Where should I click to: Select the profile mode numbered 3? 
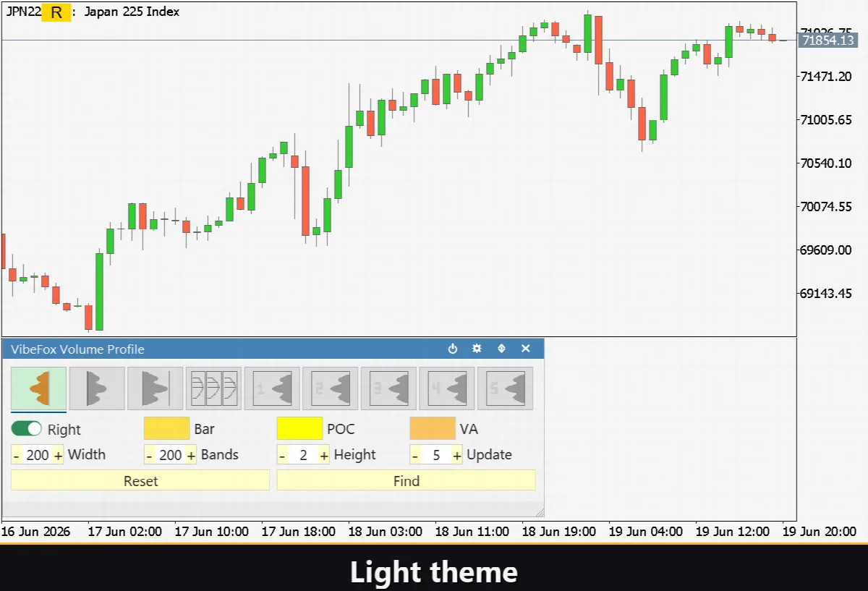point(388,388)
